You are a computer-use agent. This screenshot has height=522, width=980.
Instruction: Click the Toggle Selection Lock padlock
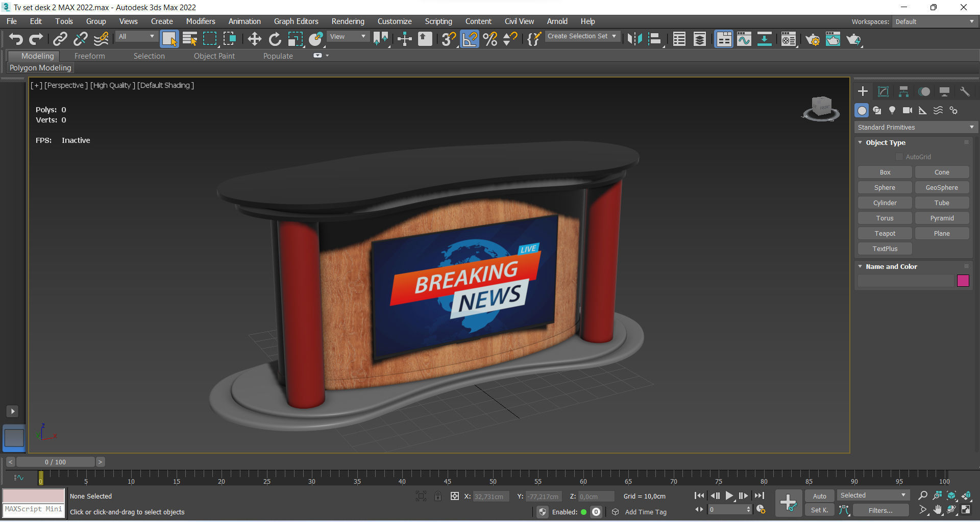click(438, 496)
